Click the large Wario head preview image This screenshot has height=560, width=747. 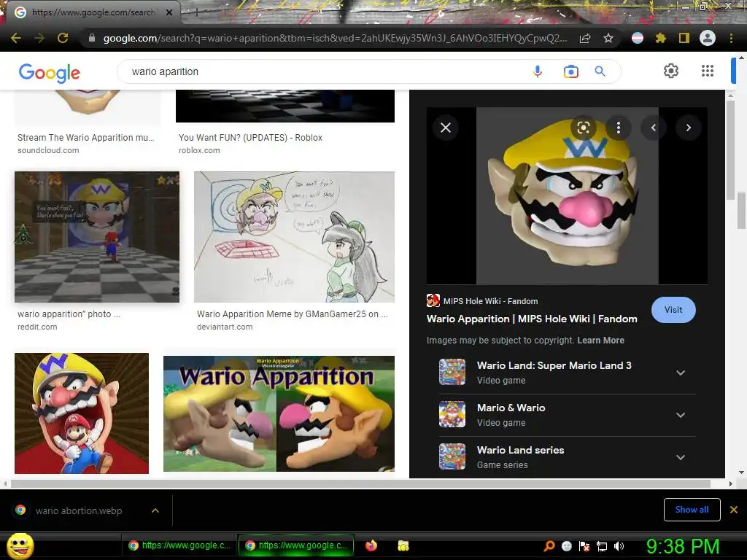pos(567,195)
